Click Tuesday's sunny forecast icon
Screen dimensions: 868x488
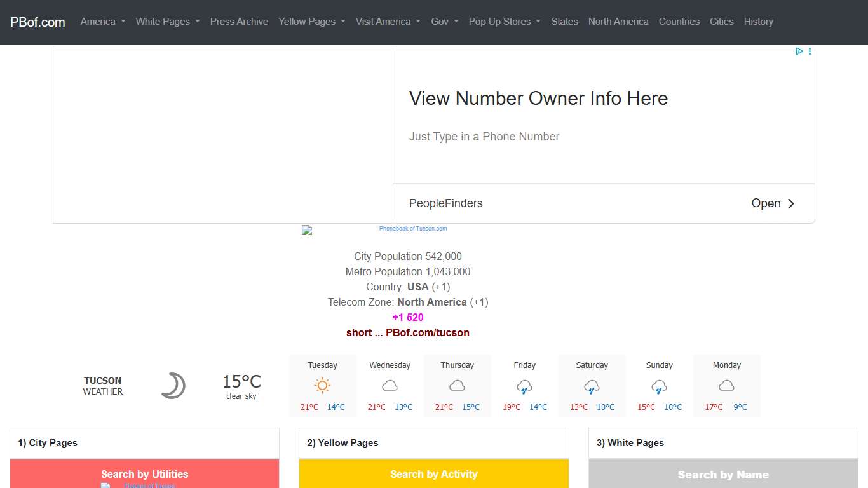(x=322, y=386)
